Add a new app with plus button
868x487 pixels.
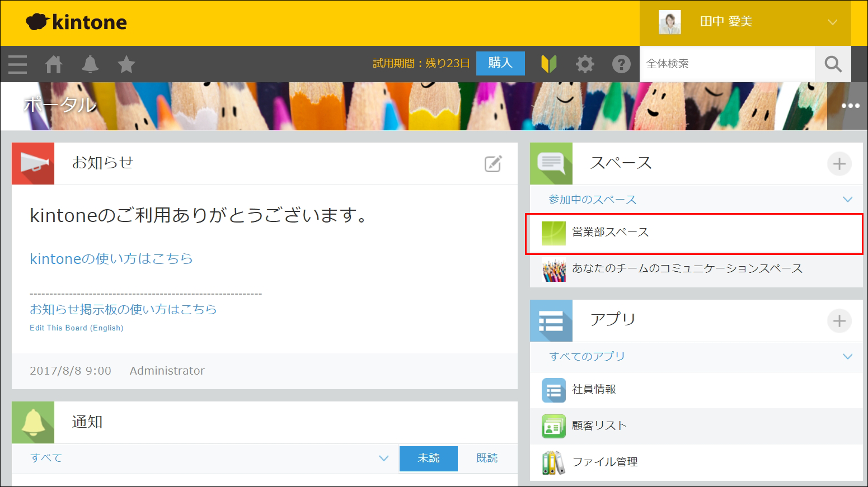(x=839, y=321)
